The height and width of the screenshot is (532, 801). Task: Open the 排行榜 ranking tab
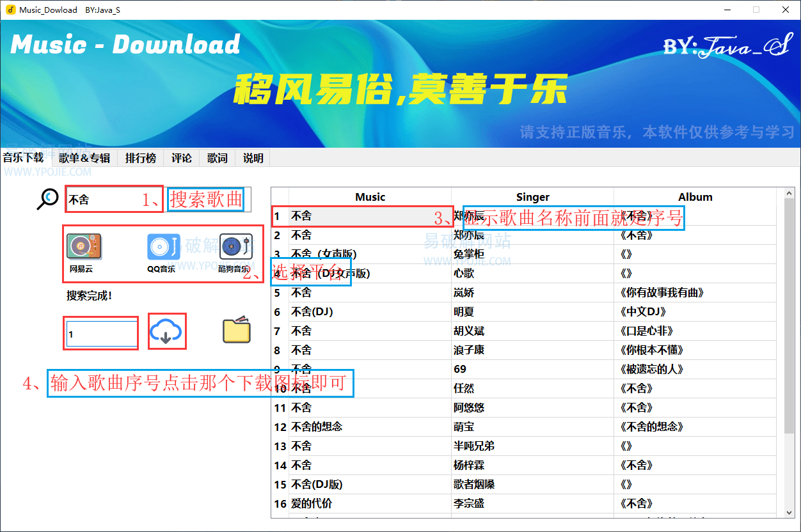coord(140,158)
